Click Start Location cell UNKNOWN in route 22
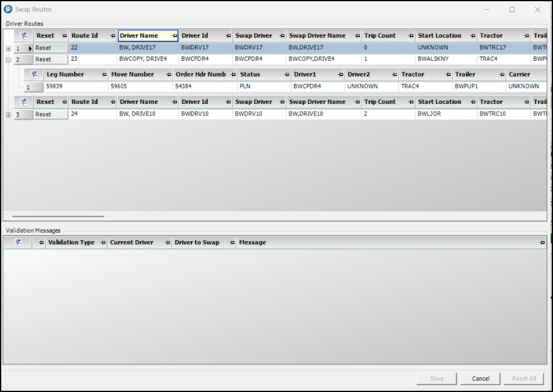The width and height of the screenshot is (553, 392). [x=446, y=47]
